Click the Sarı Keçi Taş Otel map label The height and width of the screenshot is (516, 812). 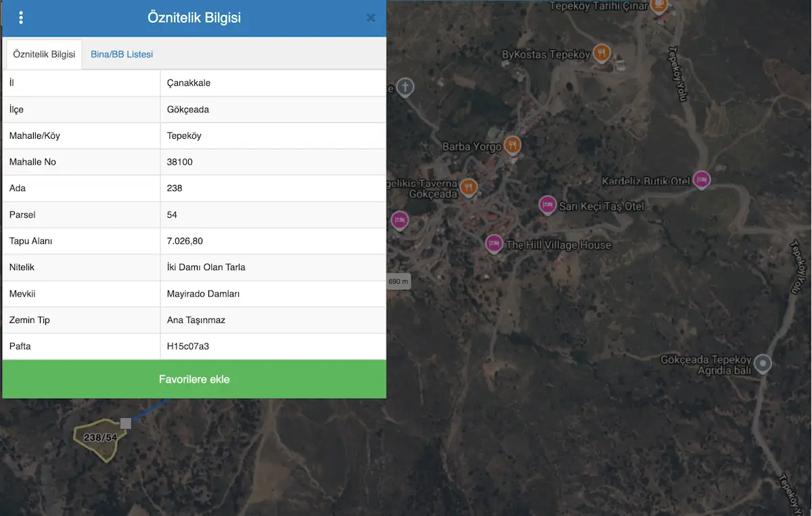[602, 206]
